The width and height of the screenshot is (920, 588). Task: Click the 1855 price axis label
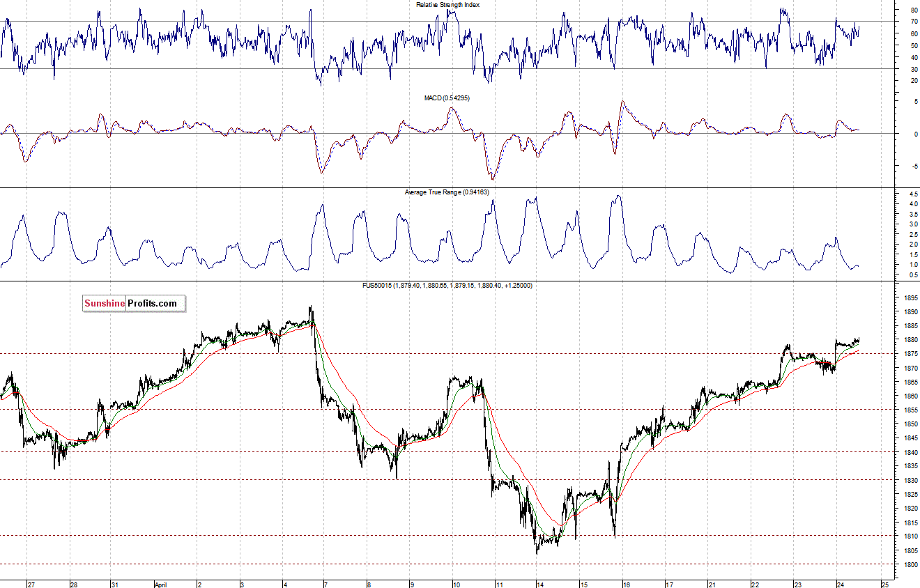coord(912,410)
